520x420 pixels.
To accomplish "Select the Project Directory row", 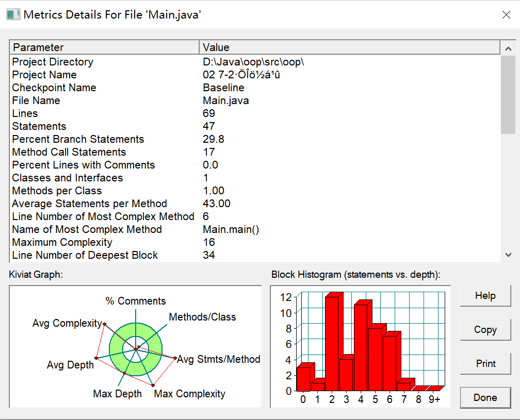I will click(255, 62).
